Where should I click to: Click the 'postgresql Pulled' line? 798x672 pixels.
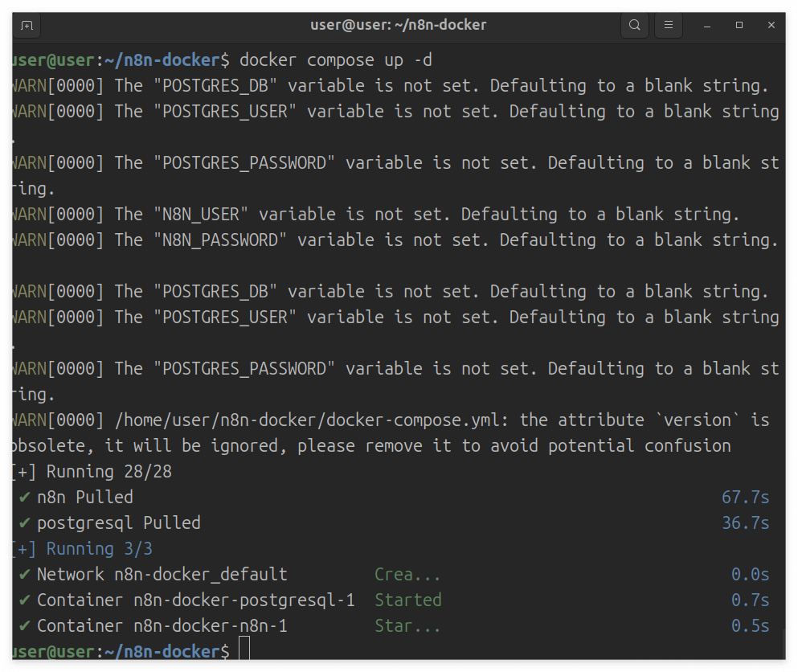(x=119, y=523)
